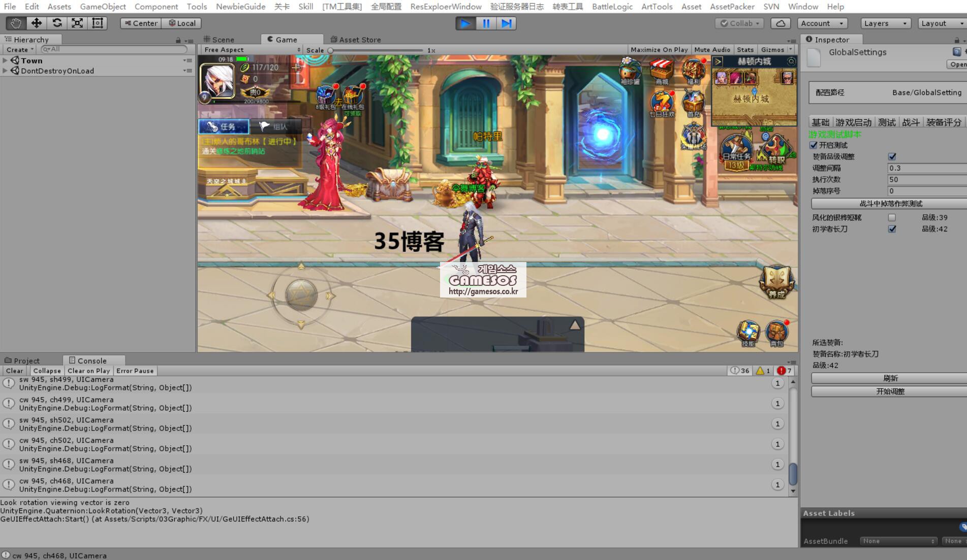
Task: Open the 七日狂欢 event icon
Action: 662,105
